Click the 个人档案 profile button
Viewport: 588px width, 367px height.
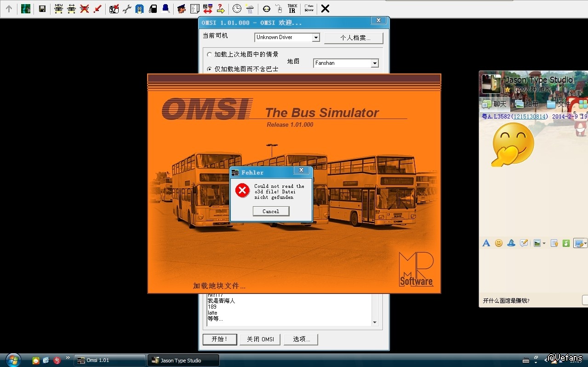(353, 38)
